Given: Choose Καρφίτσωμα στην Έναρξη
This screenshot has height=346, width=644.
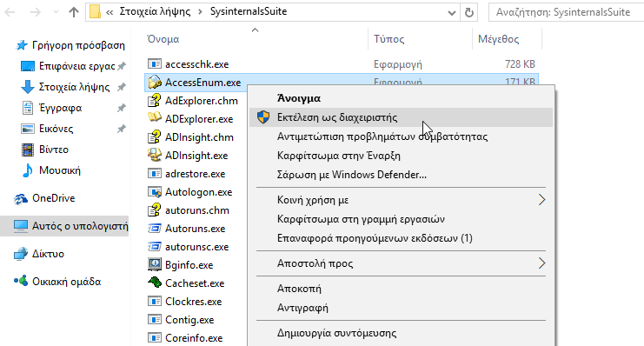Looking at the screenshot, I should (x=401, y=156).
